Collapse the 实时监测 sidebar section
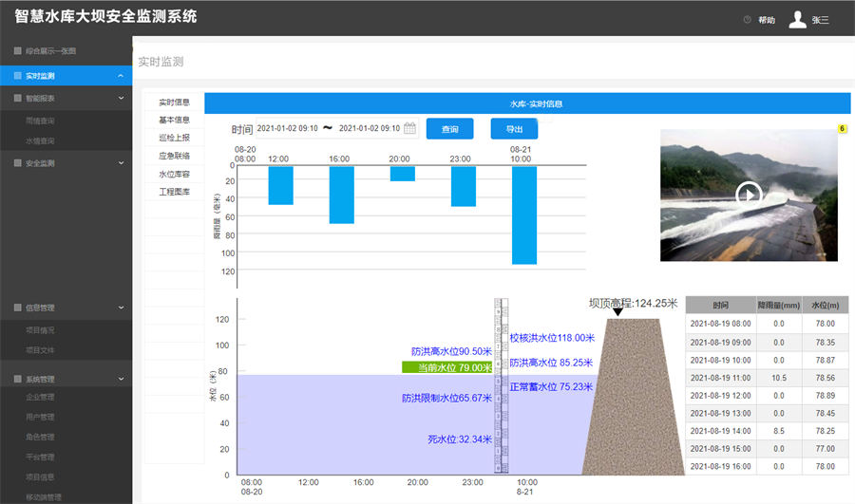The image size is (855, 504). 121,76
